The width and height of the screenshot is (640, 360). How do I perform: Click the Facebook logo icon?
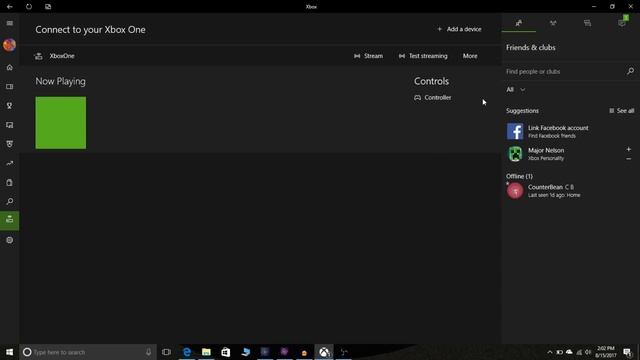point(515,131)
